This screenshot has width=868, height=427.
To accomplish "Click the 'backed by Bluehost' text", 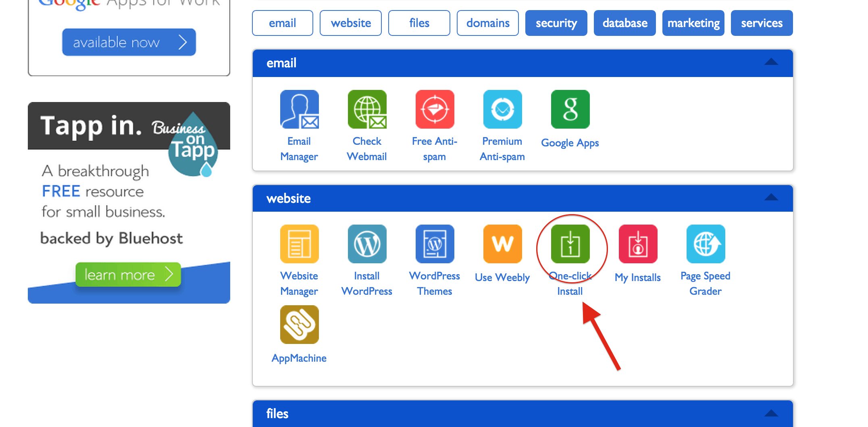I will point(112,239).
